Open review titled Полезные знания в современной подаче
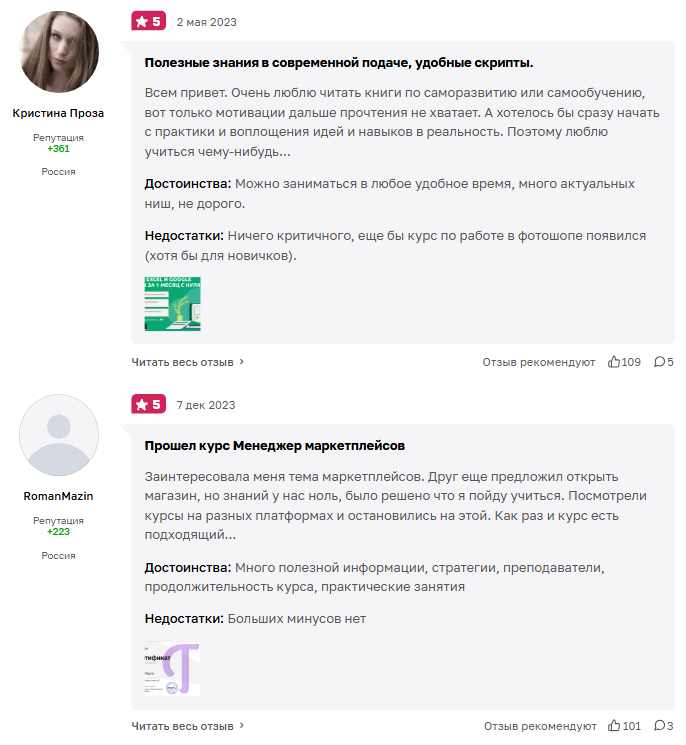The height and width of the screenshot is (745, 686). (x=339, y=62)
